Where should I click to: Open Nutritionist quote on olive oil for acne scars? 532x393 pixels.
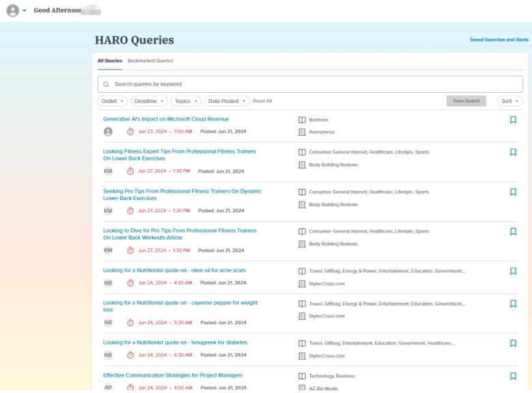click(x=175, y=270)
